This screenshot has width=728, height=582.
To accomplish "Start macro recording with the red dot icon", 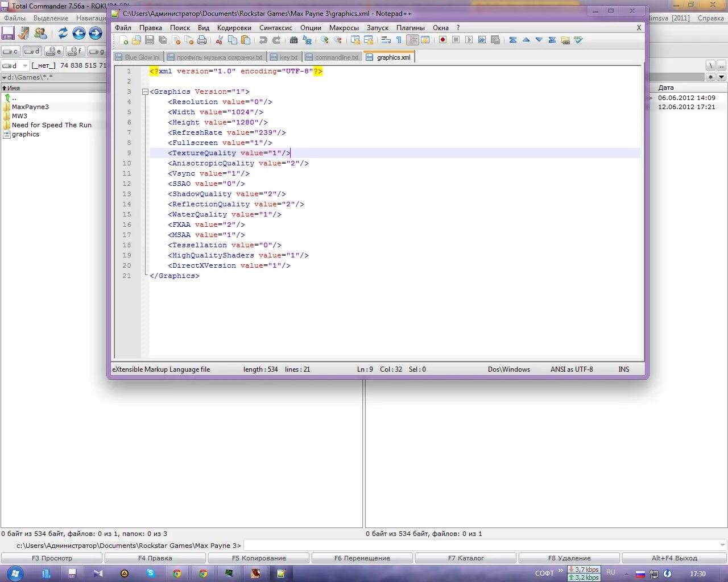I will (442, 40).
